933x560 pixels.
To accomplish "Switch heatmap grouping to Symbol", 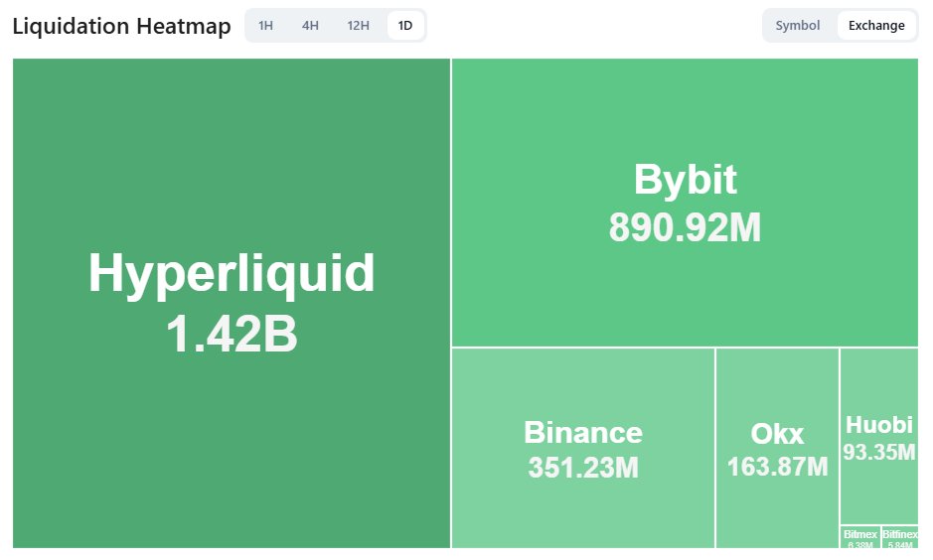I will pos(797,26).
